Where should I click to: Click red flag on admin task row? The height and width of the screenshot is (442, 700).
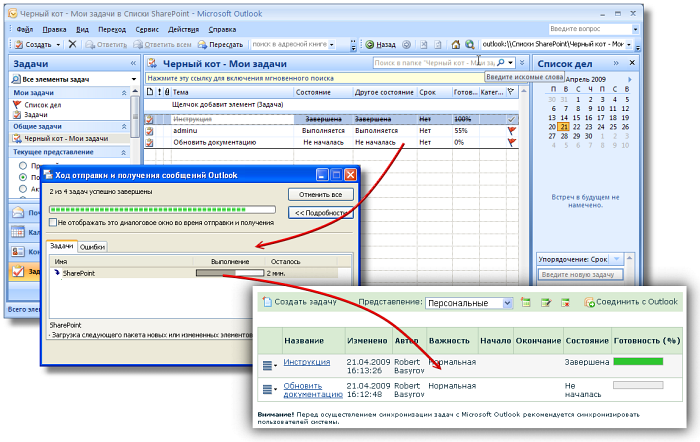(x=512, y=131)
